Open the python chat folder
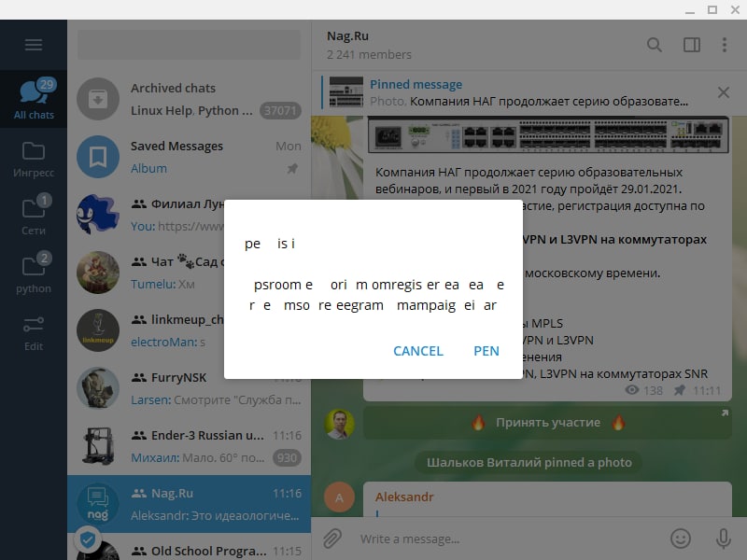Screen dimensions: 747x560 point(34,273)
